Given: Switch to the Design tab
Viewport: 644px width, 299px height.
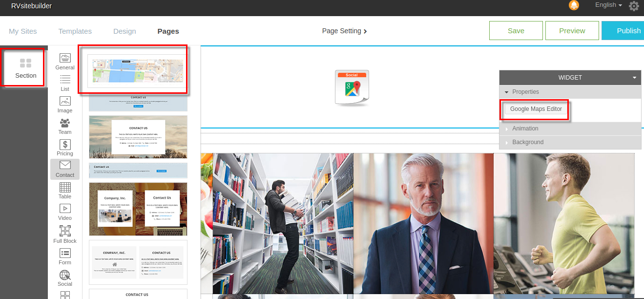Looking at the screenshot, I should [x=125, y=31].
